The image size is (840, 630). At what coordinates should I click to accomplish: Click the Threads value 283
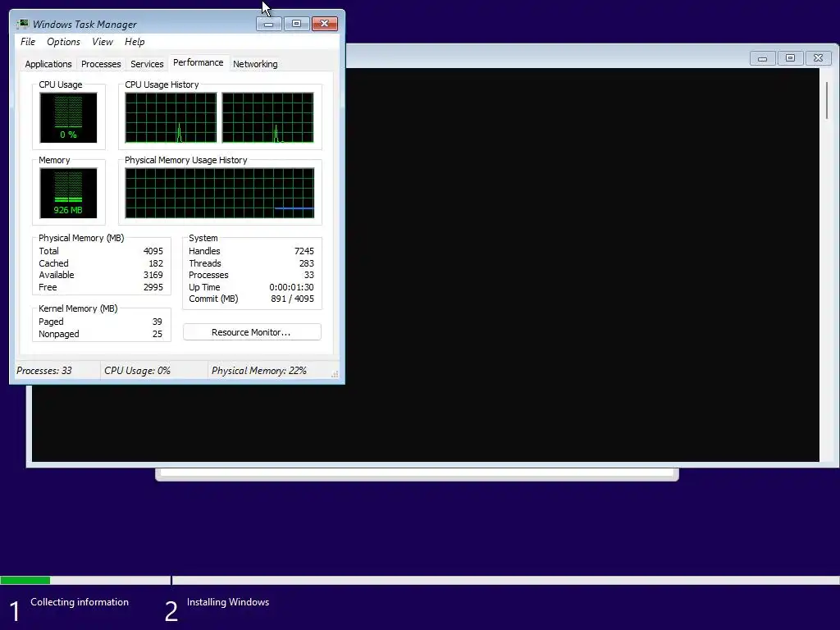point(307,263)
